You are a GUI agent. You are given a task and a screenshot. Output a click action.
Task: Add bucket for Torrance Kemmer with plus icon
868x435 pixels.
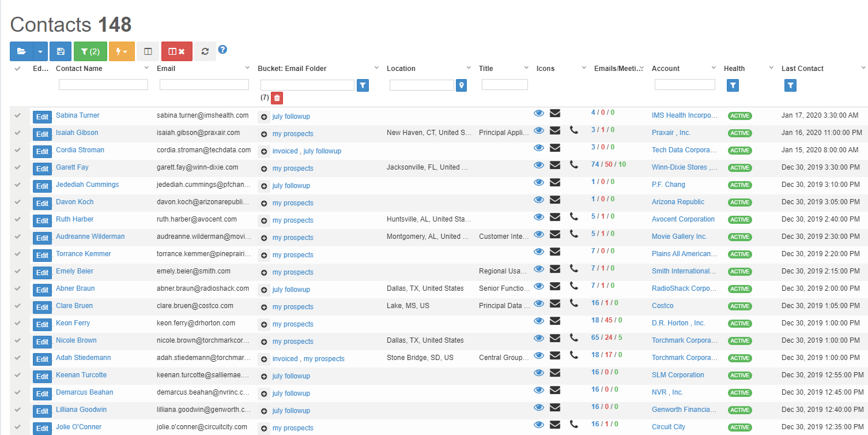264,255
